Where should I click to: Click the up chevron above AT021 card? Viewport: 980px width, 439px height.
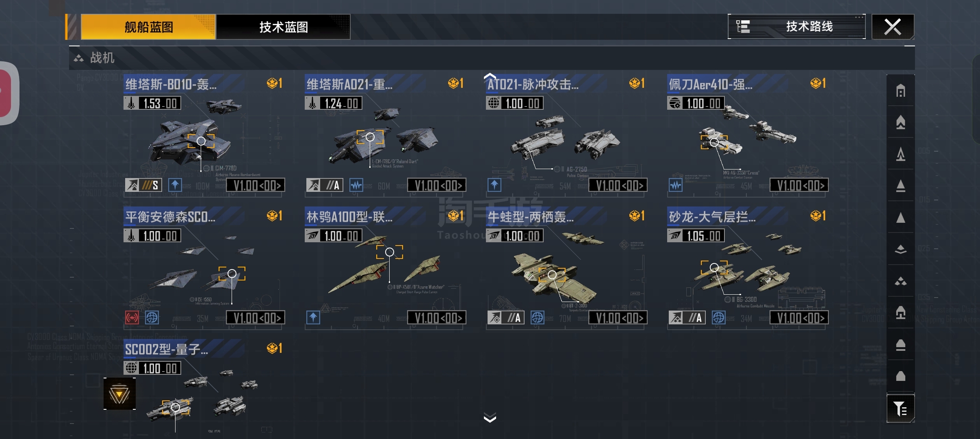tap(490, 76)
